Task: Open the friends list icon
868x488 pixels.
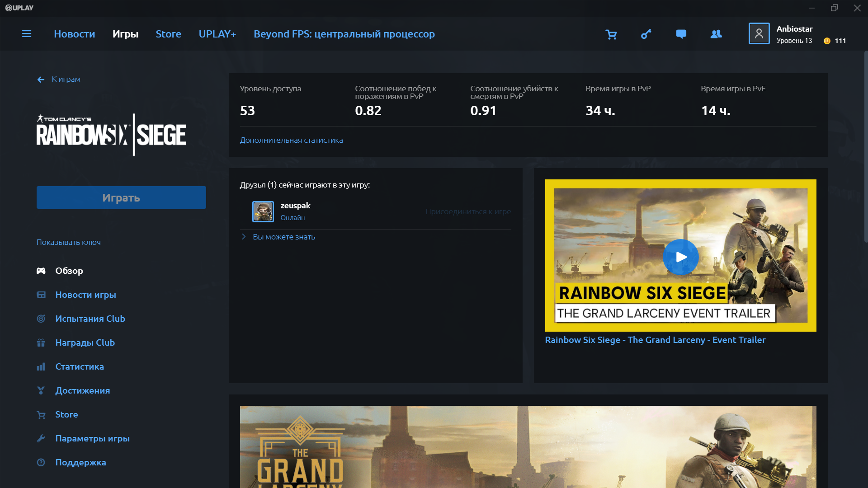Action: coord(716,34)
